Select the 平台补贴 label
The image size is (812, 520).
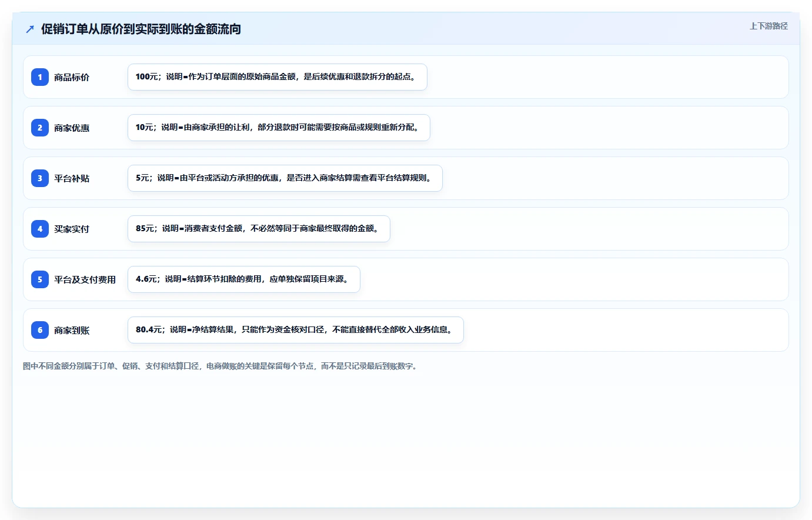coord(72,178)
